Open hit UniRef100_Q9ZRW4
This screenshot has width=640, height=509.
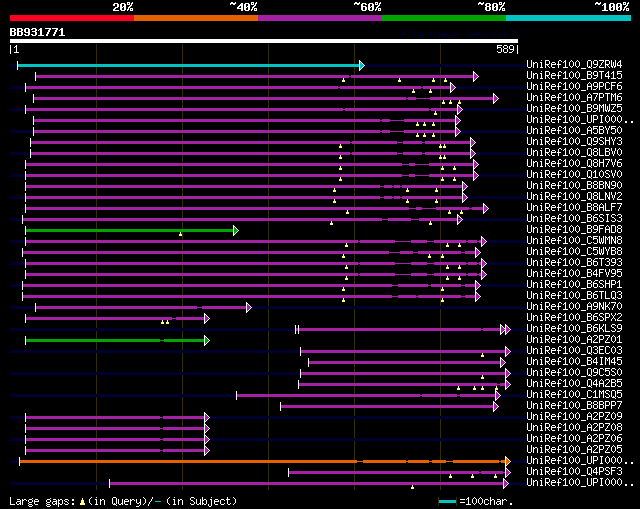(574, 64)
